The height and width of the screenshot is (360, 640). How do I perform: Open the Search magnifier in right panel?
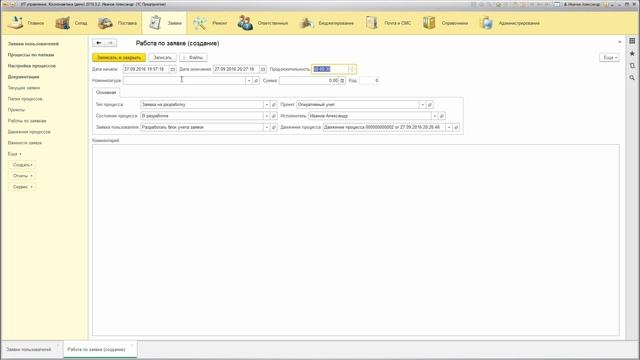pos(632,78)
